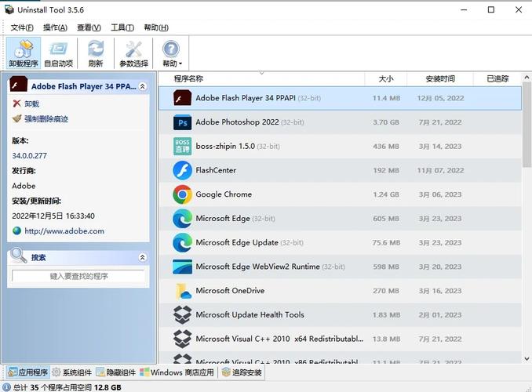Image resolution: width=532 pixels, height=392 pixels.
Task: Click the Microsoft Edge Update icon
Action: [x=182, y=243]
